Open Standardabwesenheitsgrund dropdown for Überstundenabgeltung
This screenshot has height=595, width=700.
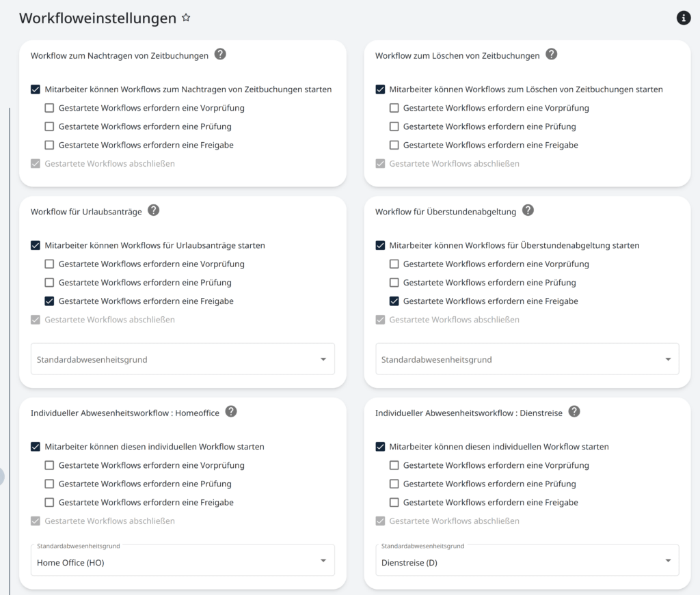click(x=669, y=359)
